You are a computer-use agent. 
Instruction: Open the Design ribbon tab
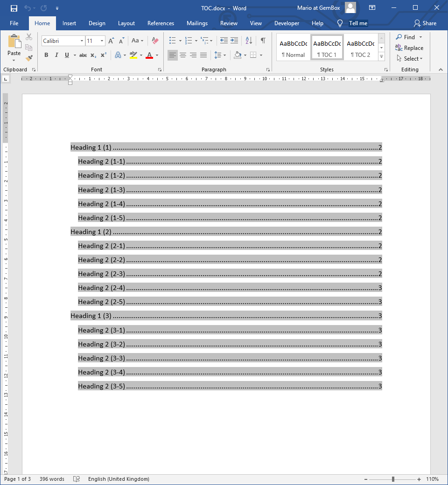[97, 23]
